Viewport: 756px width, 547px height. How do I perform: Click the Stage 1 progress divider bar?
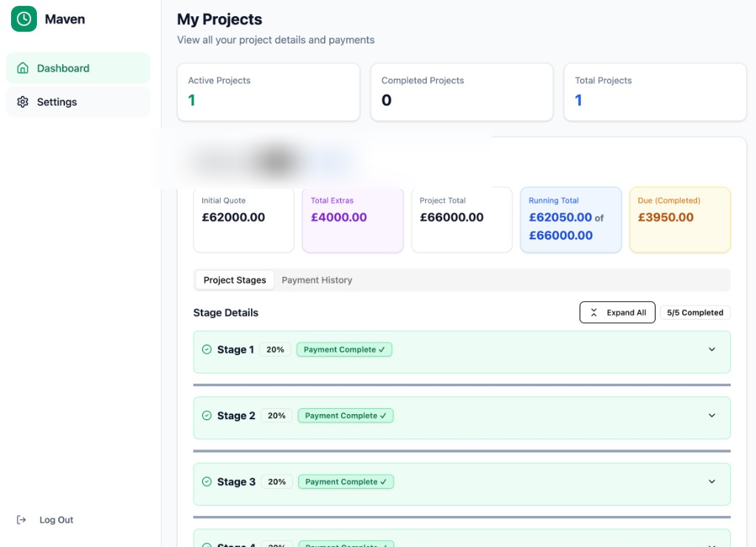click(461, 385)
